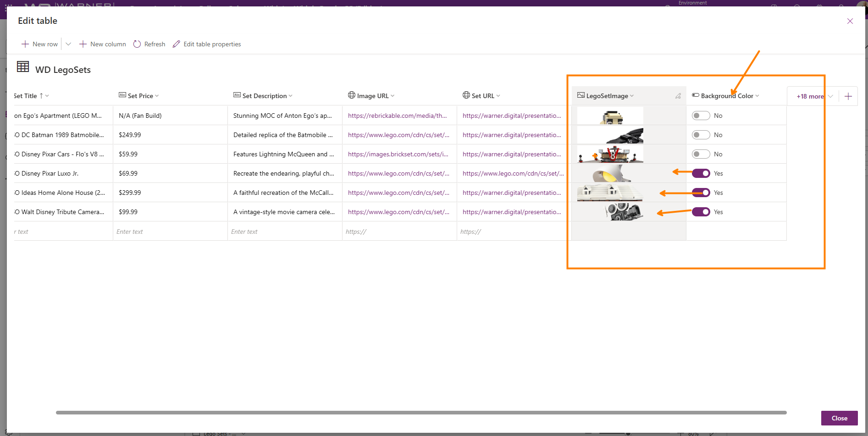This screenshot has width=868, height=436.
Task: Select 'Features Lightning McQueen and' cell
Action: tap(285, 154)
